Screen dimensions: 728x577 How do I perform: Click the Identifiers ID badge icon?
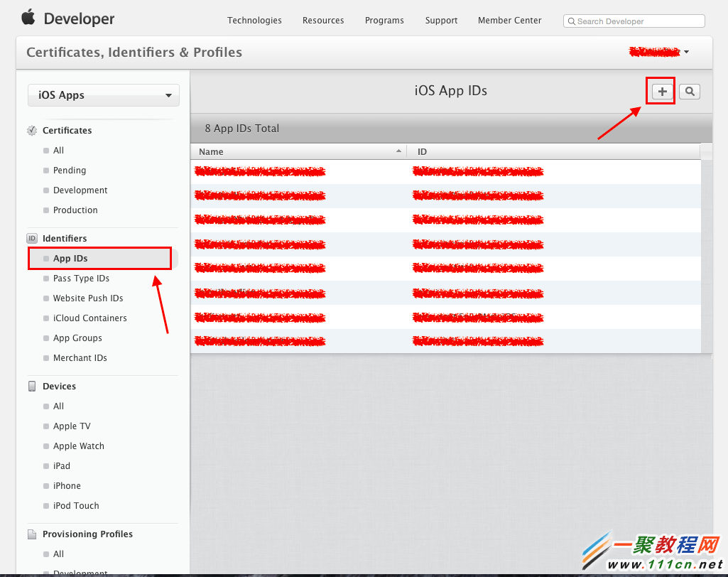32,238
